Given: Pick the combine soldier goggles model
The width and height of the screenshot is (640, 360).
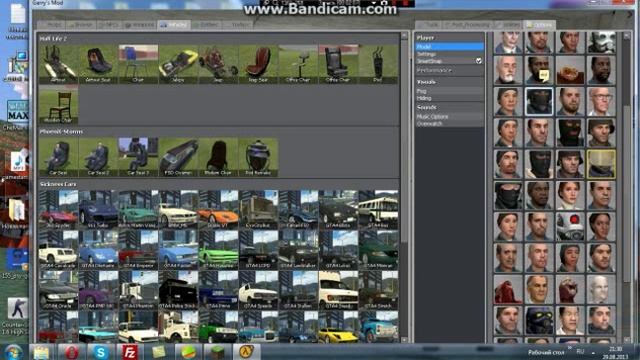Looking at the screenshot, I should click(539, 320).
